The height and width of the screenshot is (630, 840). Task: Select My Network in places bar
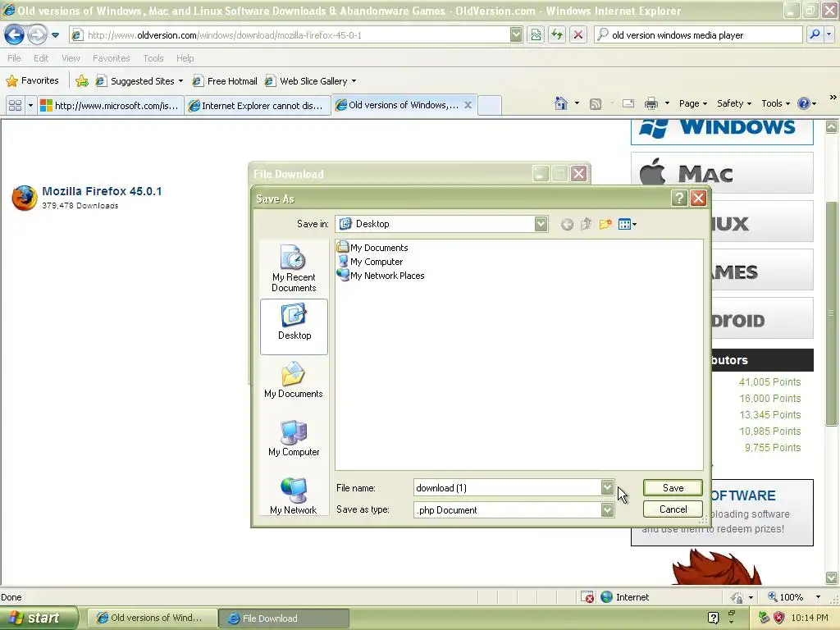coord(294,496)
